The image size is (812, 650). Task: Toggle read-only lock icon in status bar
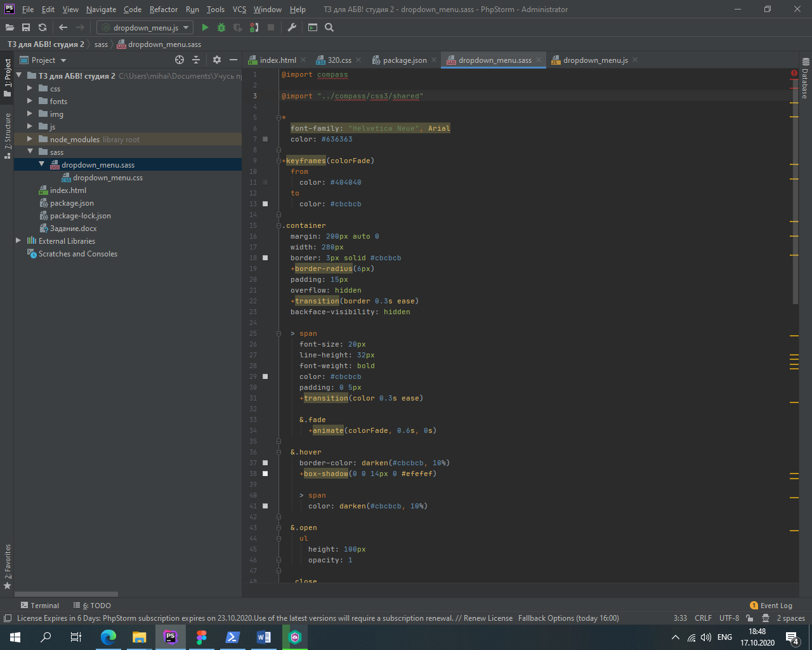750,618
